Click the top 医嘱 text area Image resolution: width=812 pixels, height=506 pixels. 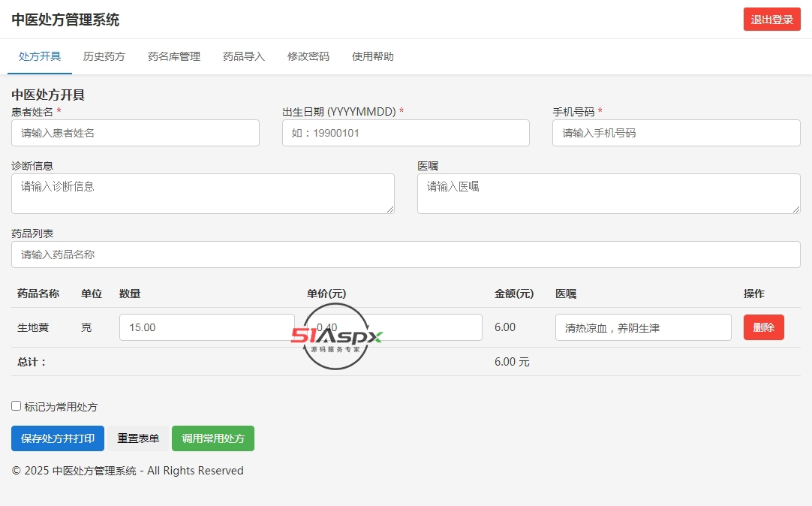[x=608, y=194]
